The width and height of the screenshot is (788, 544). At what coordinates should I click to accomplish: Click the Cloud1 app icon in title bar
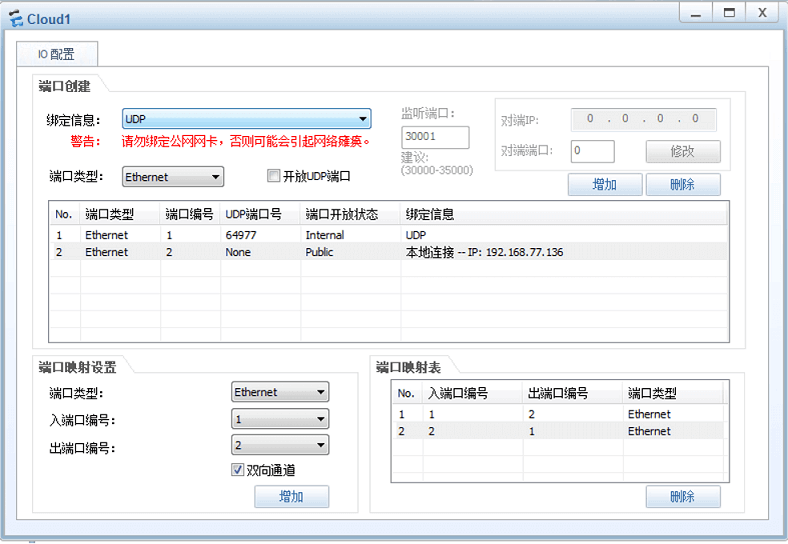point(16,19)
